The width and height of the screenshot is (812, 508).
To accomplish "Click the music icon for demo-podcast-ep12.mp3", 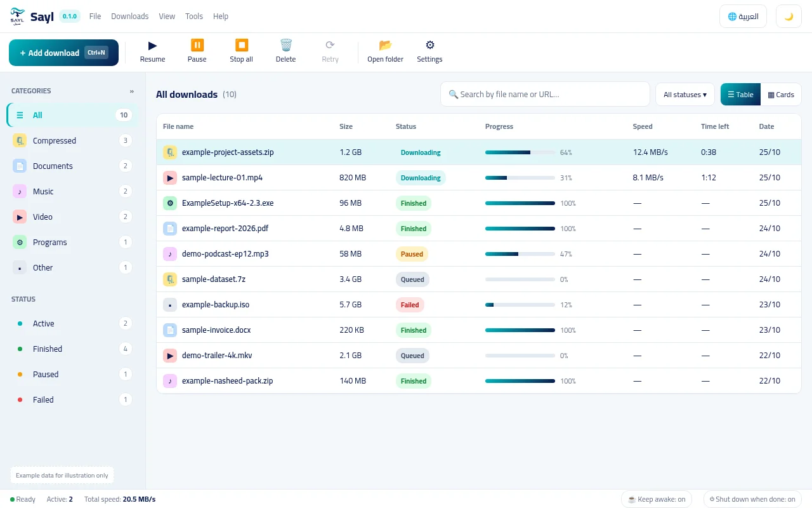I will pyautogui.click(x=170, y=254).
